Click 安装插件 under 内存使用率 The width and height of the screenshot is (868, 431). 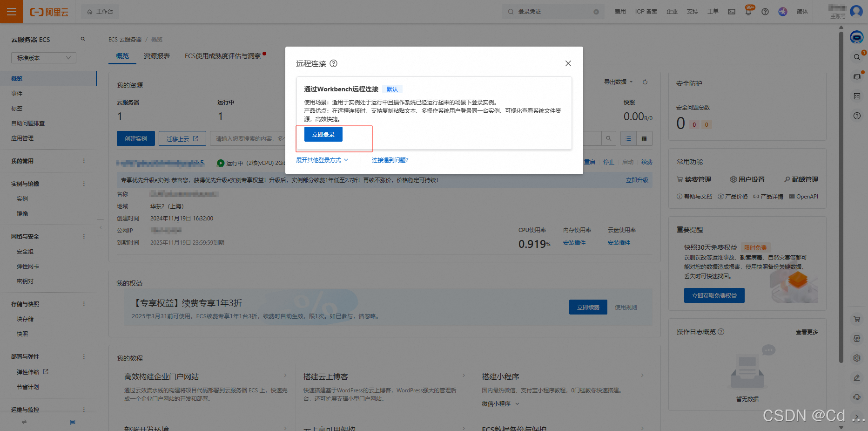click(574, 242)
